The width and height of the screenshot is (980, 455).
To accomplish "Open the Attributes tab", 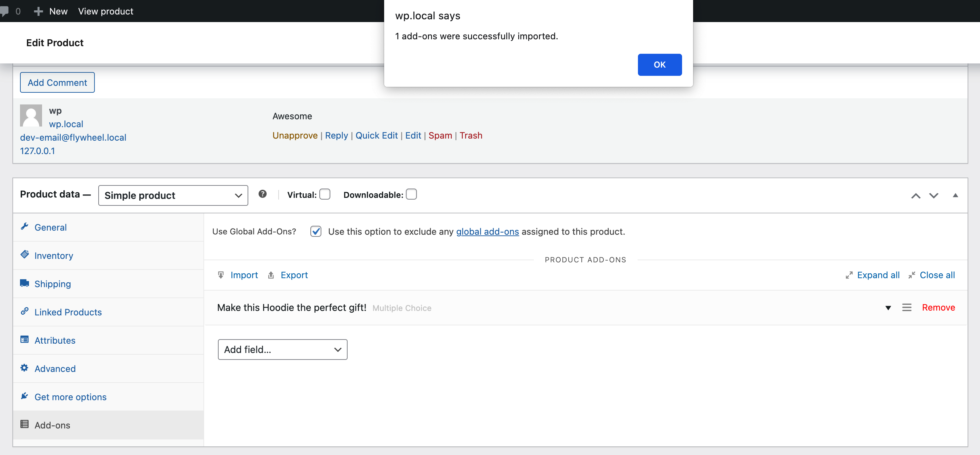I will coord(108,341).
